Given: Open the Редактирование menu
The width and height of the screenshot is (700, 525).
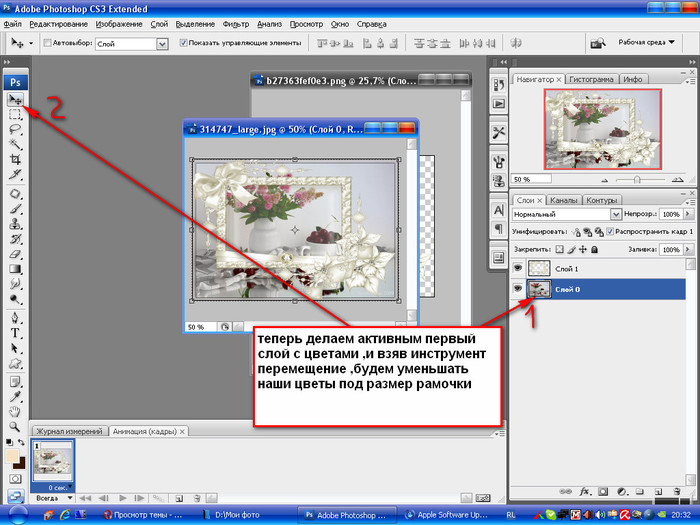Looking at the screenshot, I should pos(58,24).
